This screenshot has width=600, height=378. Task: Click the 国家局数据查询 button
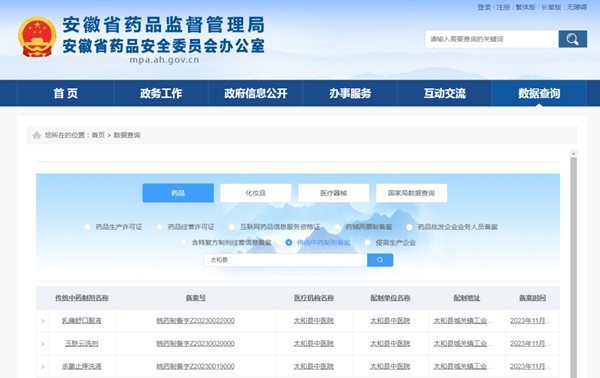click(x=411, y=193)
